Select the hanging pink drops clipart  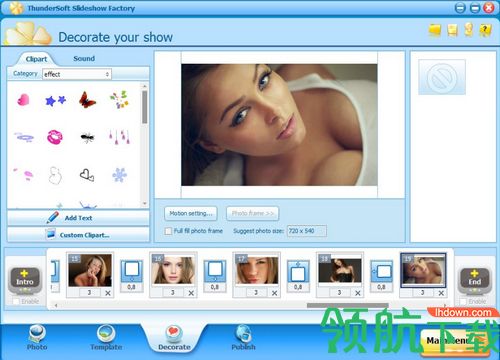tap(119, 137)
